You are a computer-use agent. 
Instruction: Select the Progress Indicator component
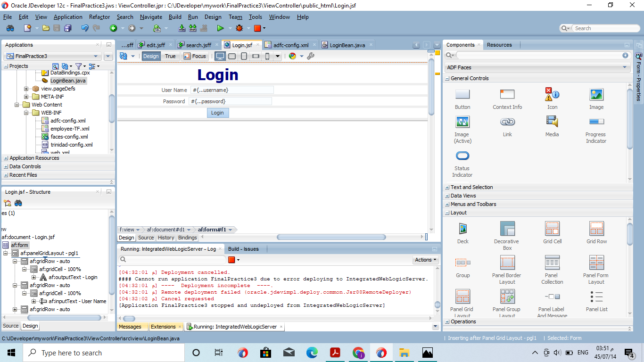596,130
